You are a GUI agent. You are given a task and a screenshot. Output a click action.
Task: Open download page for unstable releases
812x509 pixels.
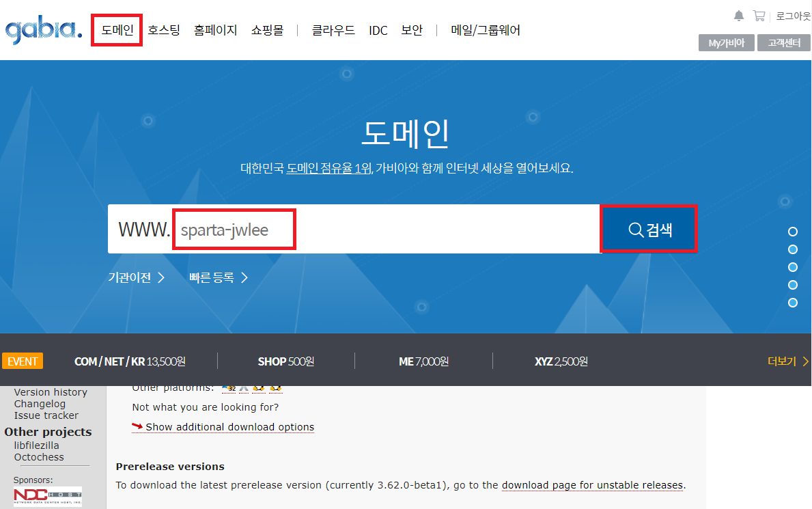[x=592, y=485]
